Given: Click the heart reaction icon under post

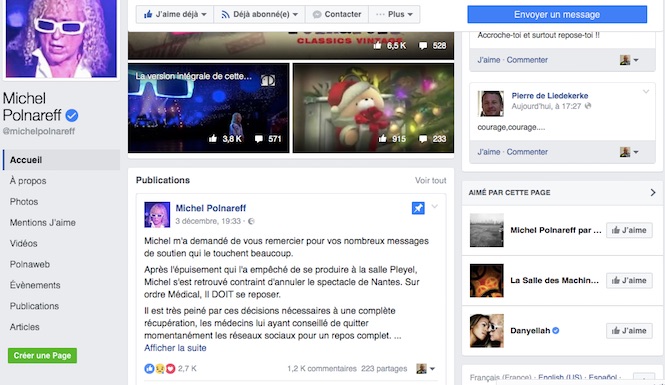Looking at the screenshot, I should (x=170, y=368).
